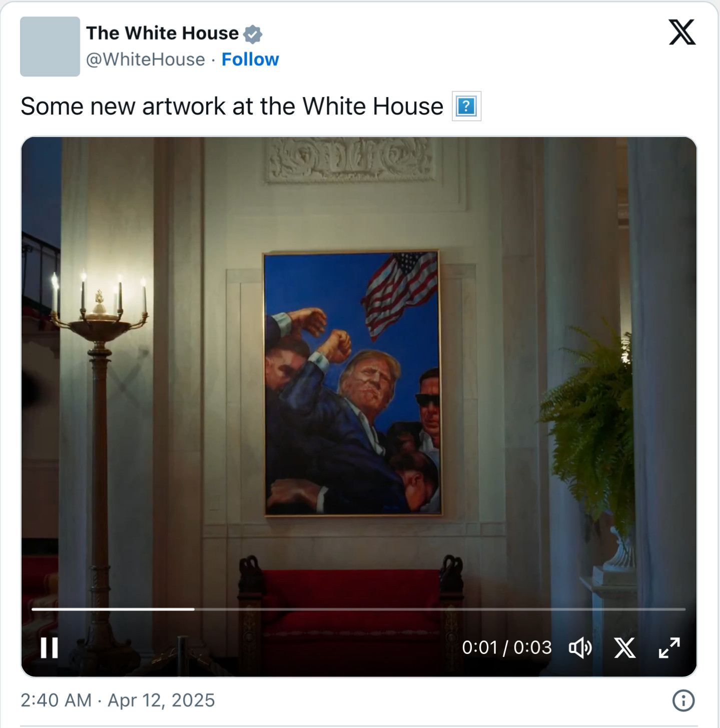This screenshot has width=720, height=728.
Task: Open the info icon beside the date
Action: click(x=683, y=700)
